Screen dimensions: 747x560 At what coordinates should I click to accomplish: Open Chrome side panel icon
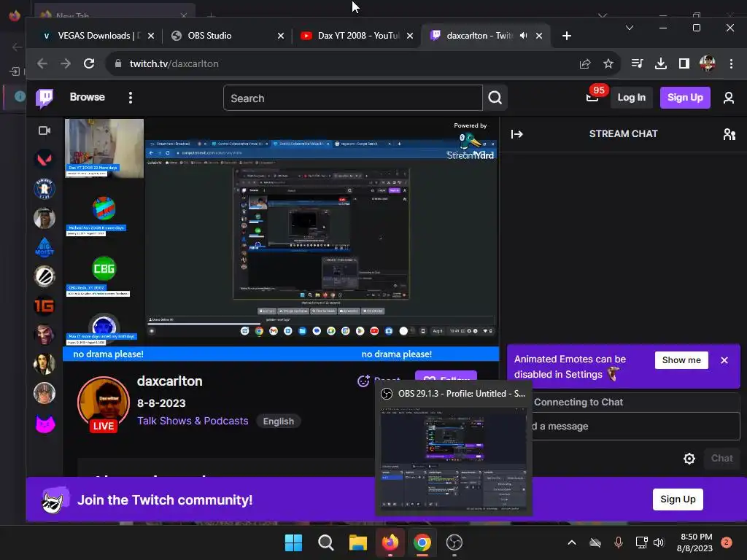click(684, 63)
